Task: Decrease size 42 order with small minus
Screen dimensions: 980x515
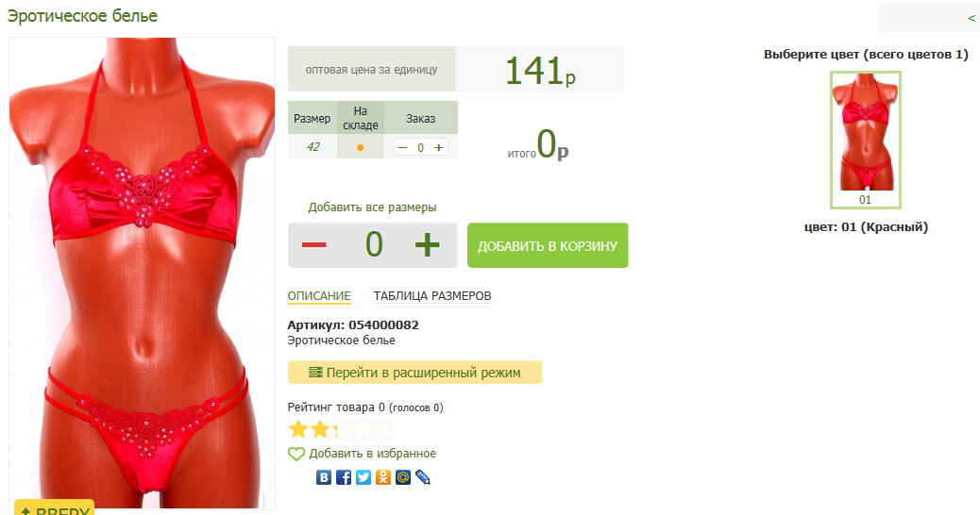Action: pos(403,147)
